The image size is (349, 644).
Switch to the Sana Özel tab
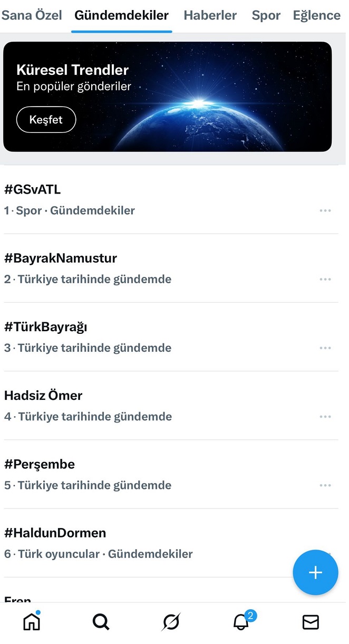pos(32,15)
